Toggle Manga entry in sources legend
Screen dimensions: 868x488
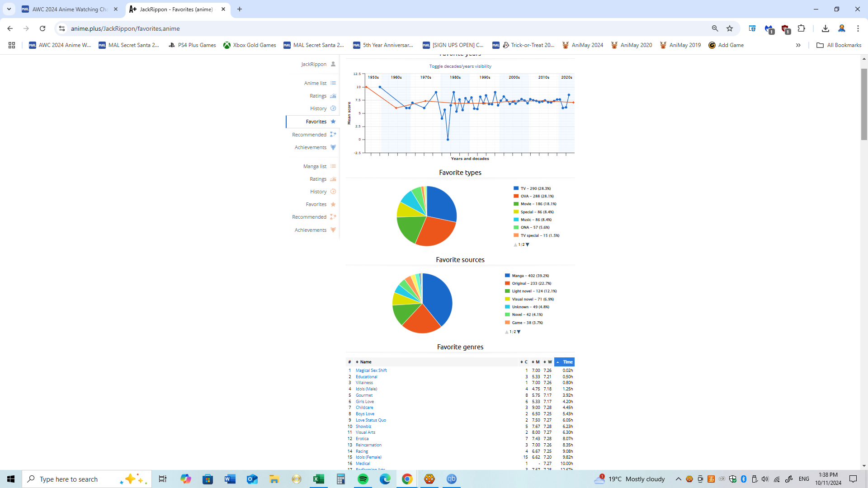click(x=530, y=276)
